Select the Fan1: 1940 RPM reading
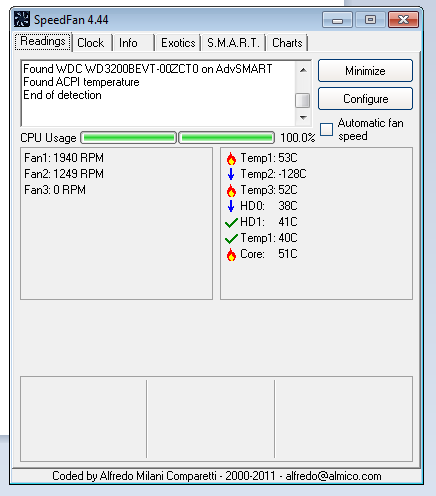Image resolution: width=436 pixels, height=496 pixels. [x=64, y=158]
